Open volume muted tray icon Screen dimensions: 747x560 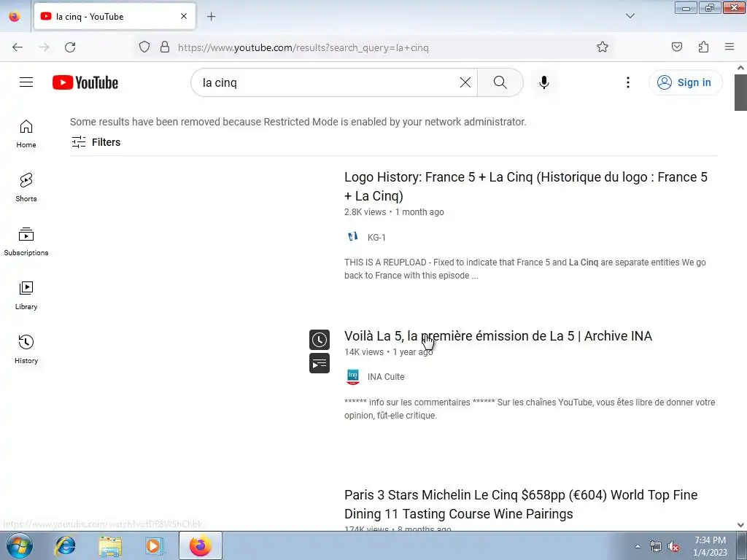click(673, 547)
